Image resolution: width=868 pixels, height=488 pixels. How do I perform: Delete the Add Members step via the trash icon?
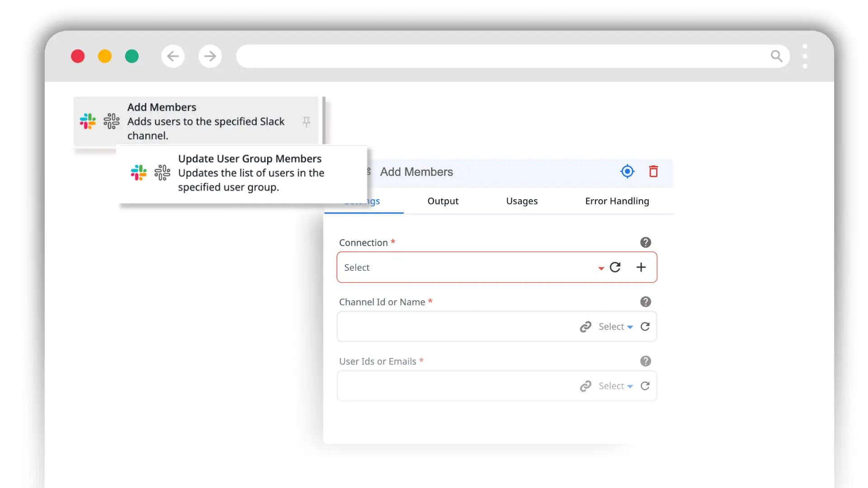(653, 172)
